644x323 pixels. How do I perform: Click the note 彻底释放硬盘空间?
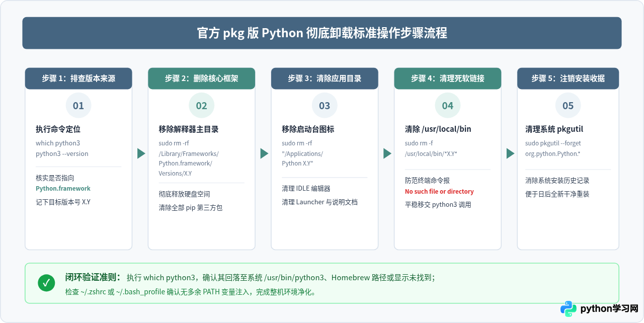coord(184,194)
